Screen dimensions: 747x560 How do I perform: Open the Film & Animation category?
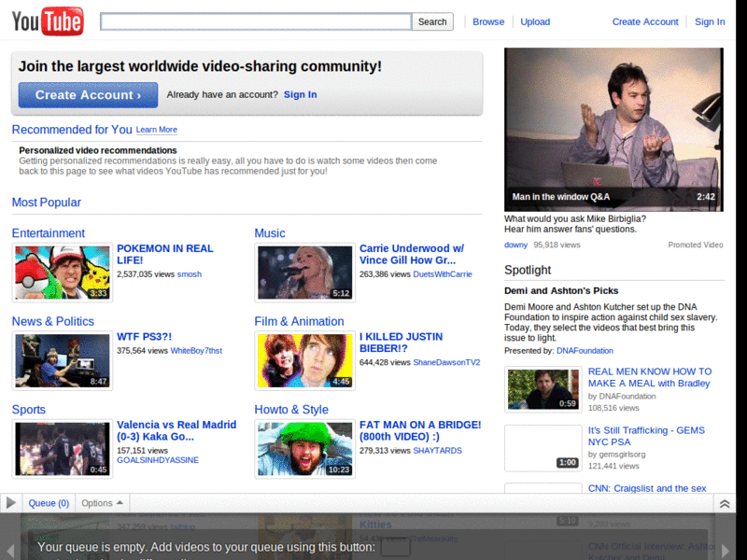point(299,321)
